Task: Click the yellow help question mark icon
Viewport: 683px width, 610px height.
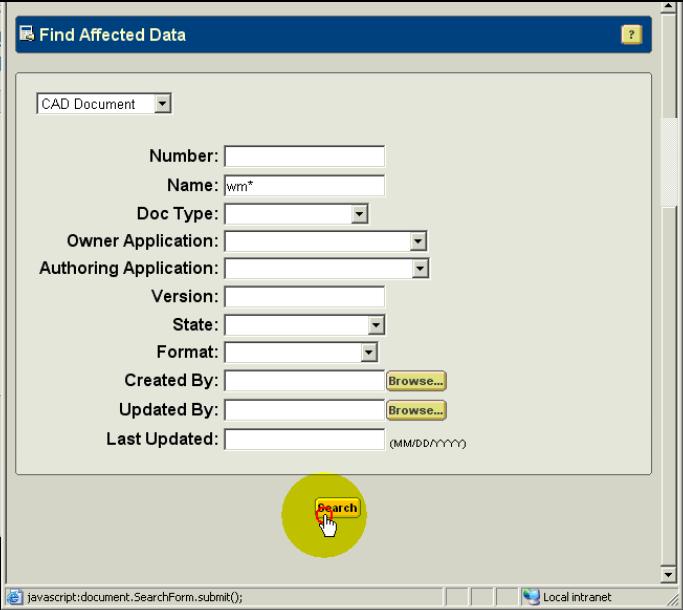Action: [631, 35]
